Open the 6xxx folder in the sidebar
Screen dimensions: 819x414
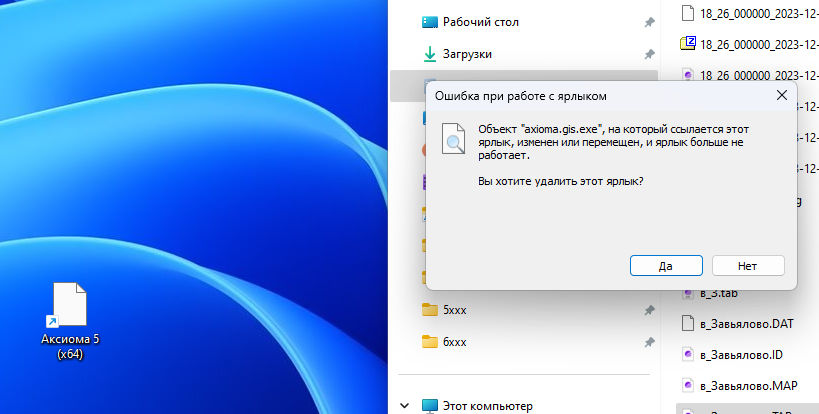point(454,342)
